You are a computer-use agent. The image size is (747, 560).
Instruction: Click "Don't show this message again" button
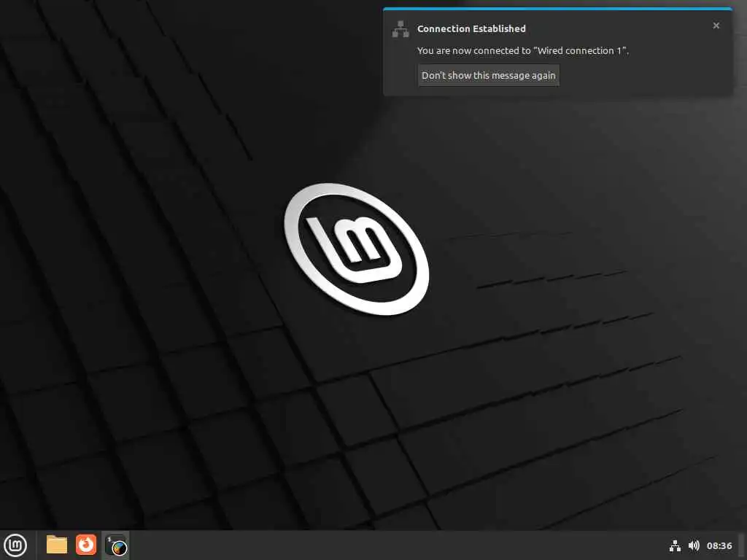(x=488, y=75)
